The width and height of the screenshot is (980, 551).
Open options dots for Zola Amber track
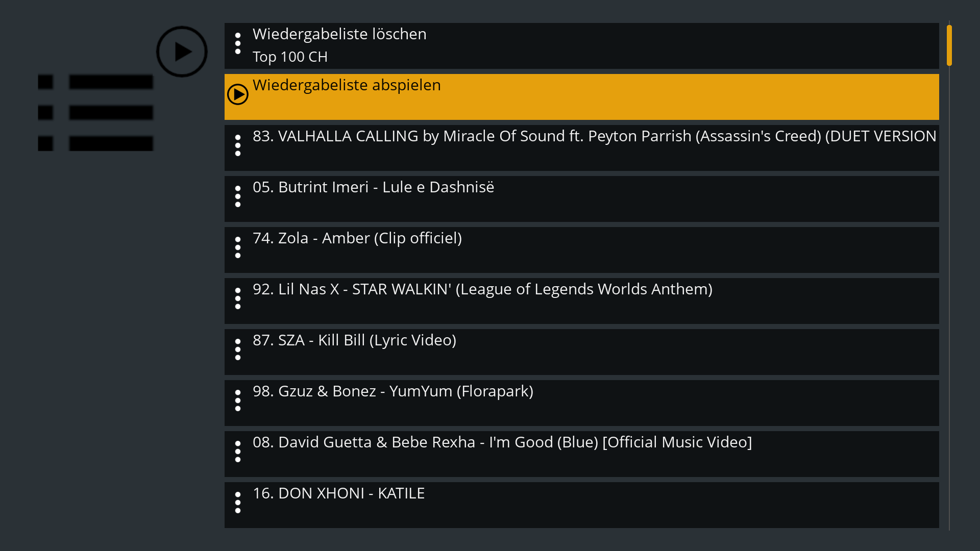(238, 247)
